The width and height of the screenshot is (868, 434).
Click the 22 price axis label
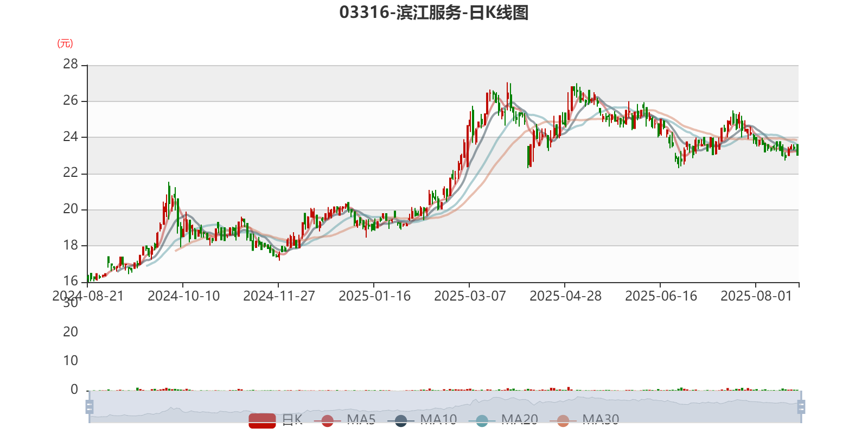click(71, 173)
